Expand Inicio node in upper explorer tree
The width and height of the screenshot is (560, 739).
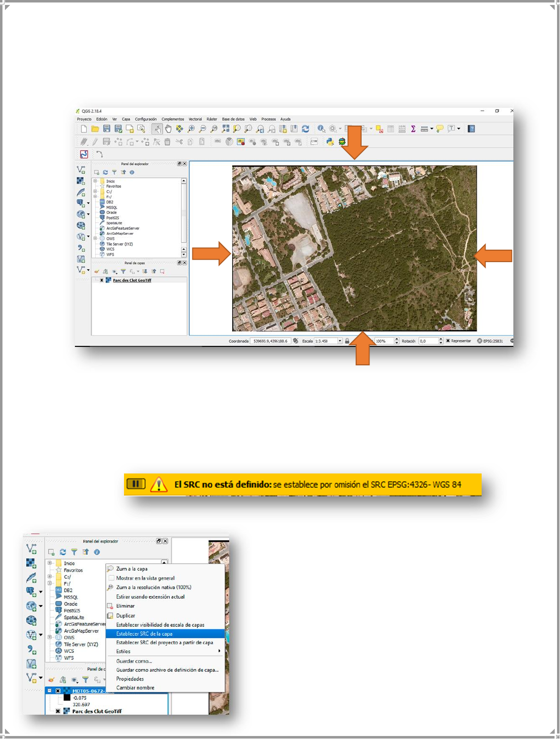tap(95, 181)
